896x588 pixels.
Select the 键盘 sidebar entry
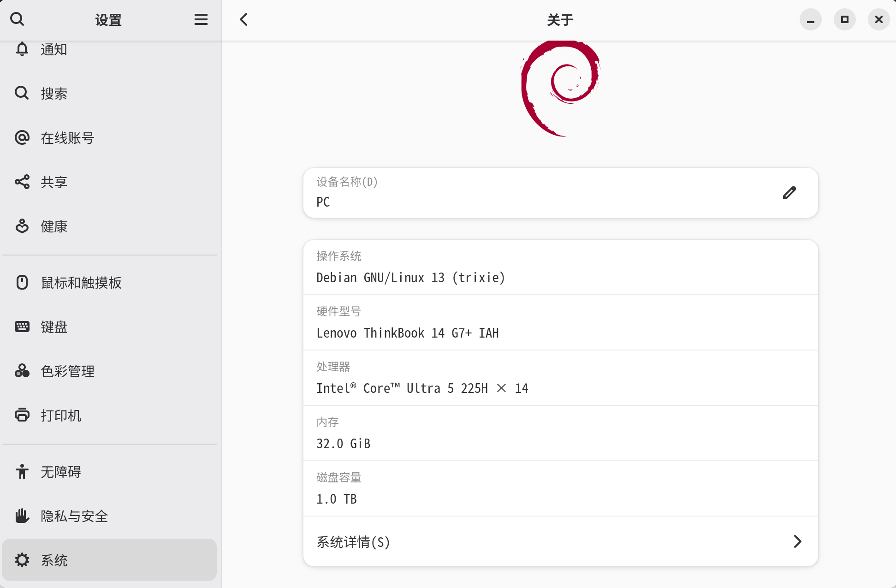(x=109, y=327)
